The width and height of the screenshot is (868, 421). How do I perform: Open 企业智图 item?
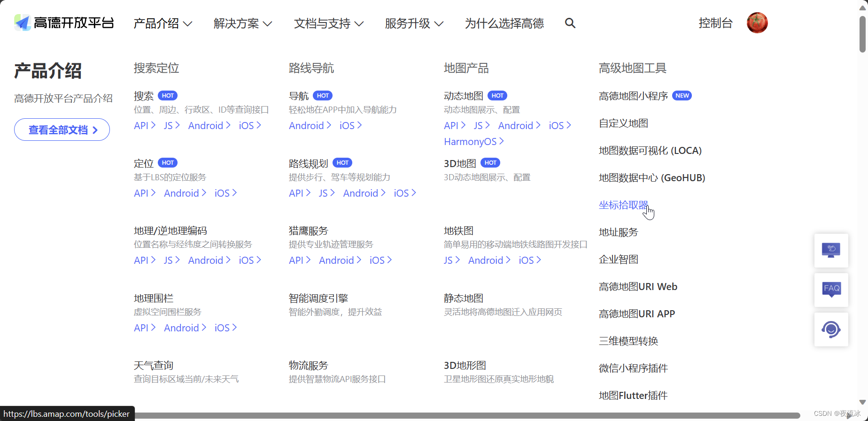click(x=619, y=260)
